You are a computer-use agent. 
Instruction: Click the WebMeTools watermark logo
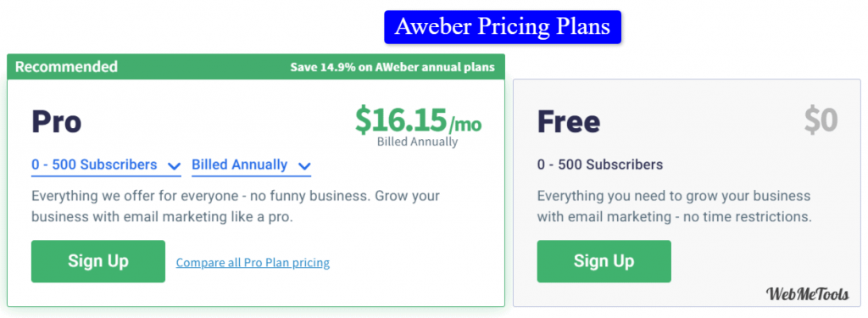point(808,294)
